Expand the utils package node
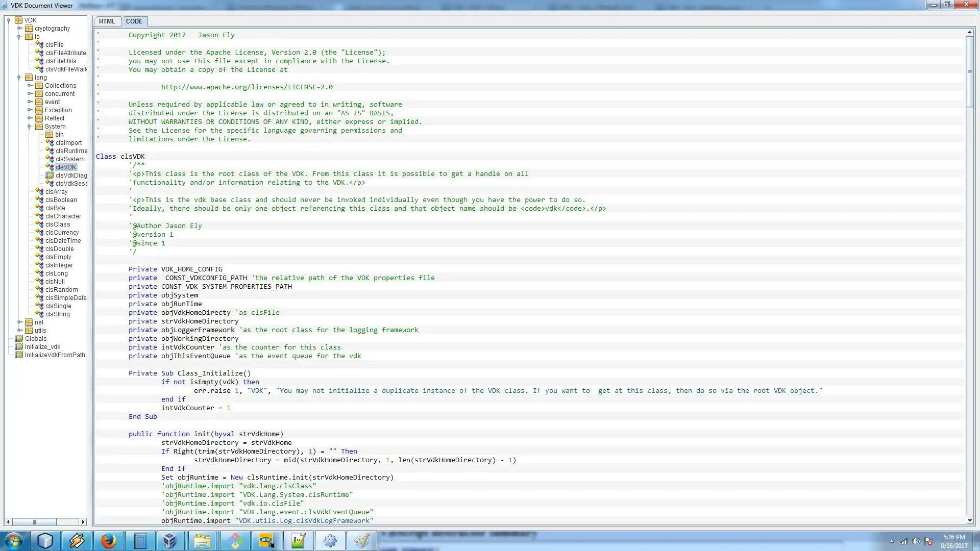Viewport: 980px width, 551px height. (x=20, y=331)
